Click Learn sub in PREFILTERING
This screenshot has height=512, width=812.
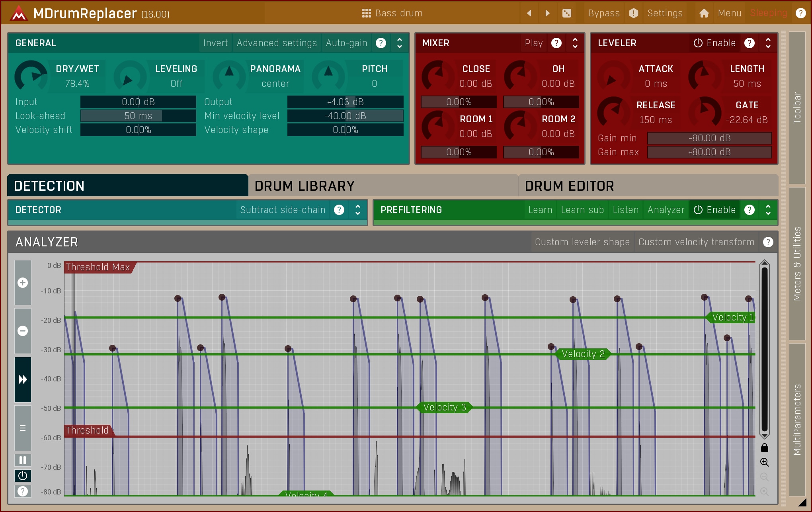(x=582, y=210)
